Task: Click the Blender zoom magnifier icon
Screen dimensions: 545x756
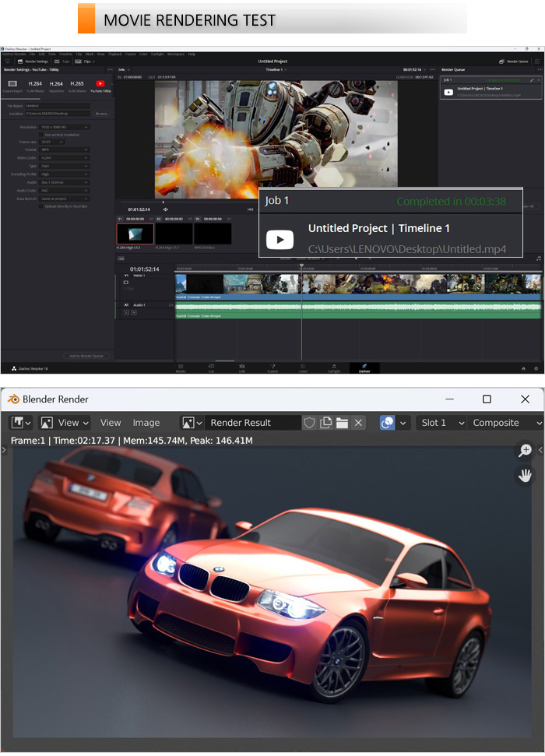Action: 525,450
